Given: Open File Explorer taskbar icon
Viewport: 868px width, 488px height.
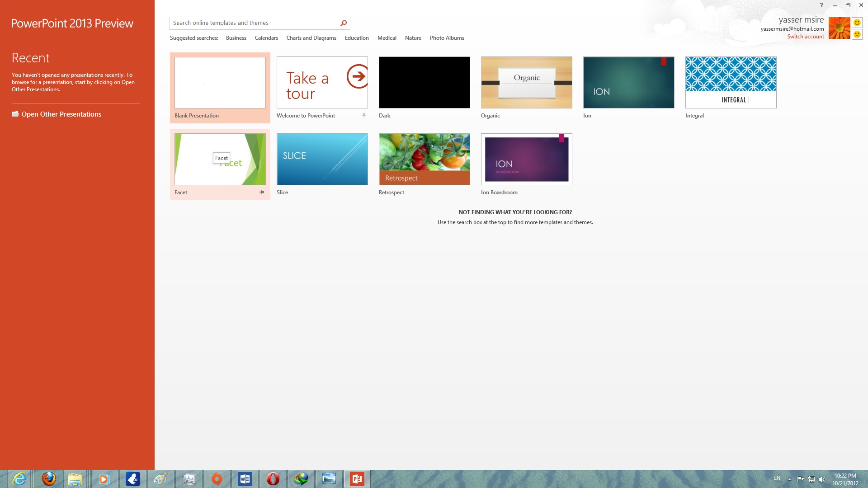Looking at the screenshot, I should click(75, 479).
